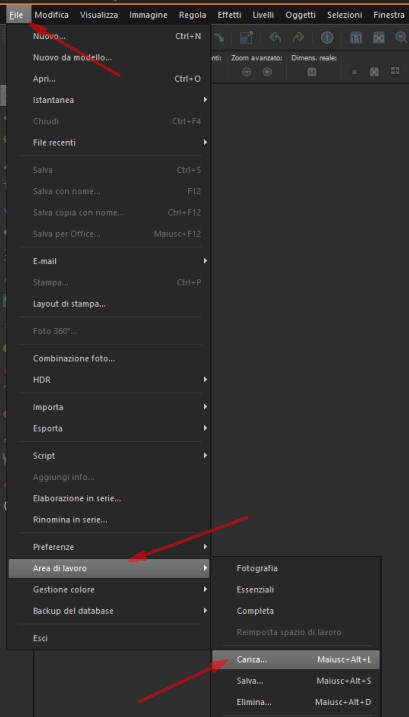409x717 pixels.
Task: Expand the HDR submenu
Action: 109,380
